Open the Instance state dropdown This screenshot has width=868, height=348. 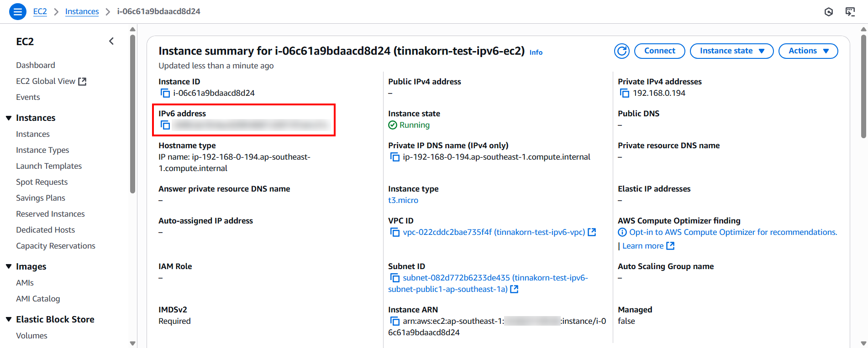pyautogui.click(x=731, y=51)
